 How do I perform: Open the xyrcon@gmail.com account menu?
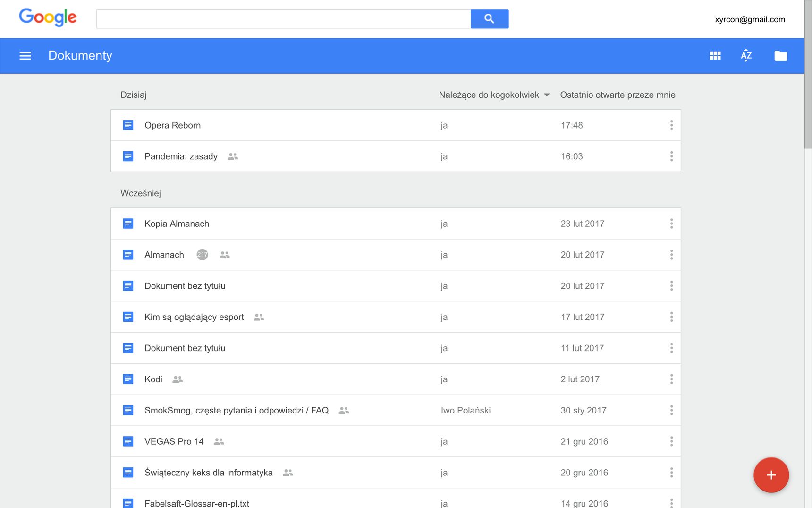coord(750,19)
